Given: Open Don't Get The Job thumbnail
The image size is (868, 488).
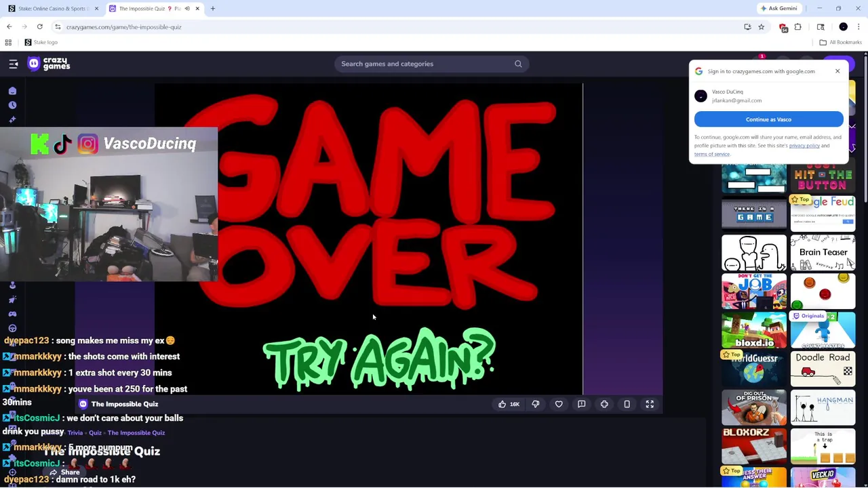Looking at the screenshot, I should pos(754,291).
